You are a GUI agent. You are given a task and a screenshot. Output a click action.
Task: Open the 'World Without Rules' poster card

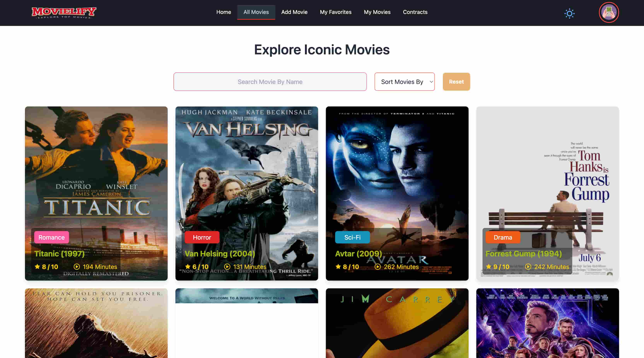pos(247,323)
